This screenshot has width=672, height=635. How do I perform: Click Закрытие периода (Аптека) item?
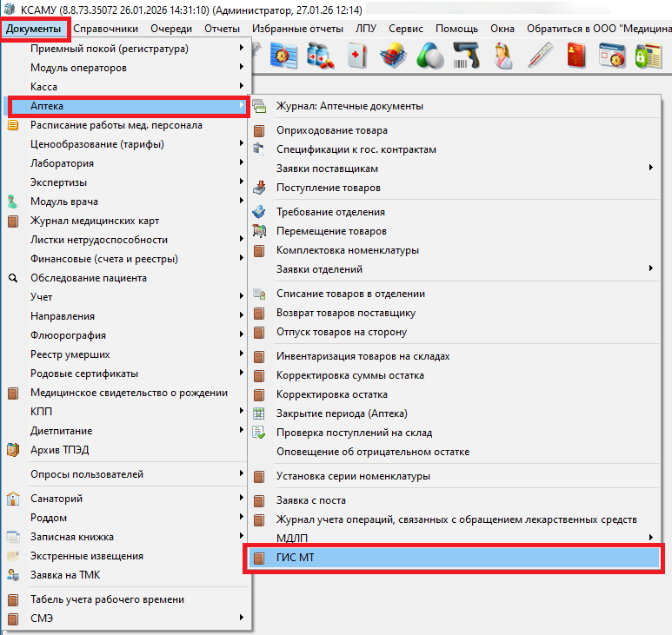[x=342, y=413]
